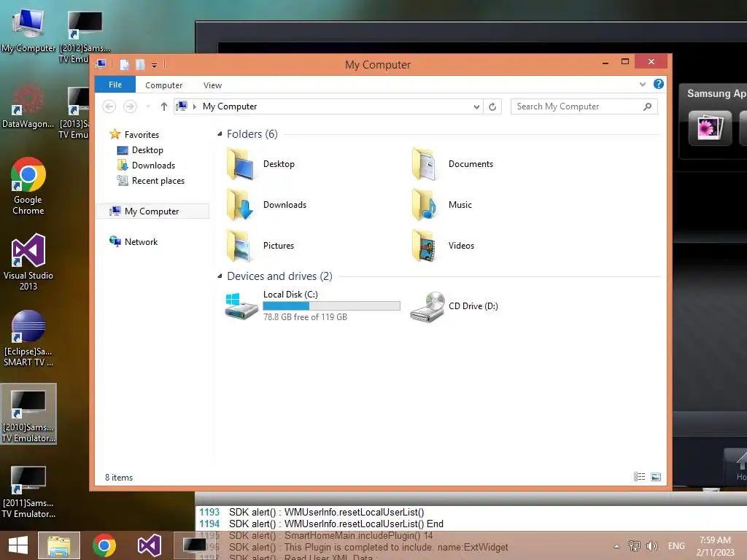Select My Computer in navigation pane
Image resolution: width=747 pixels, height=560 pixels.
tap(152, 211)
